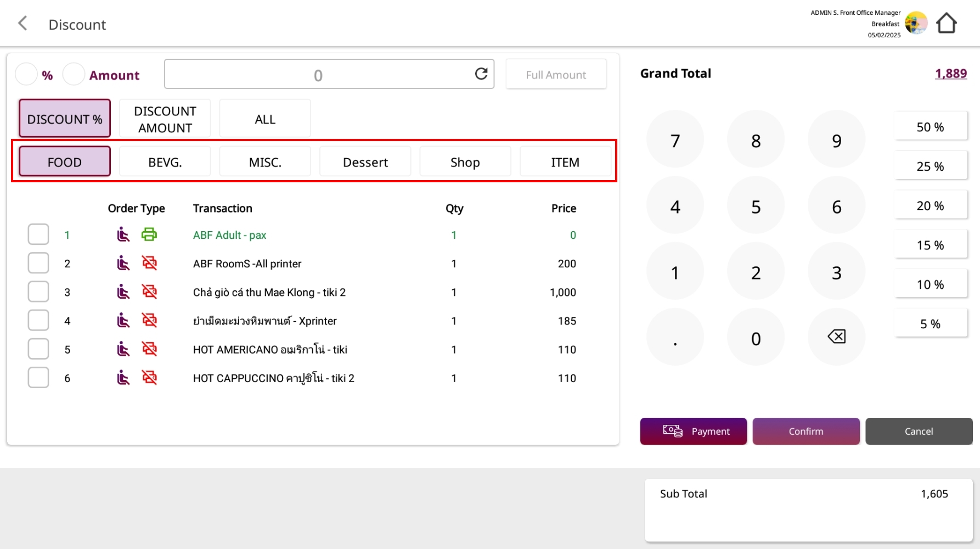Check the box for ABF RoomS item
This screenshot has width=980, height=549.
click(38, 264)
